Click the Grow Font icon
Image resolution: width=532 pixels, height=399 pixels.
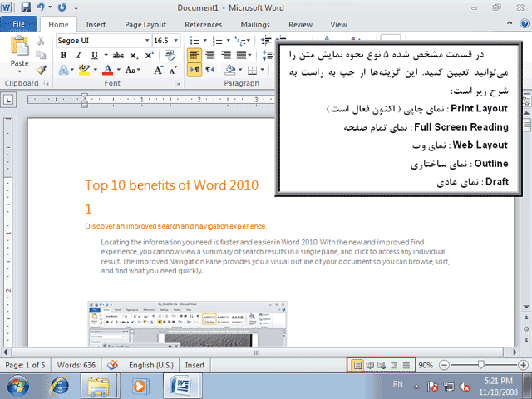pyautogui.click(x=158, y=70)
